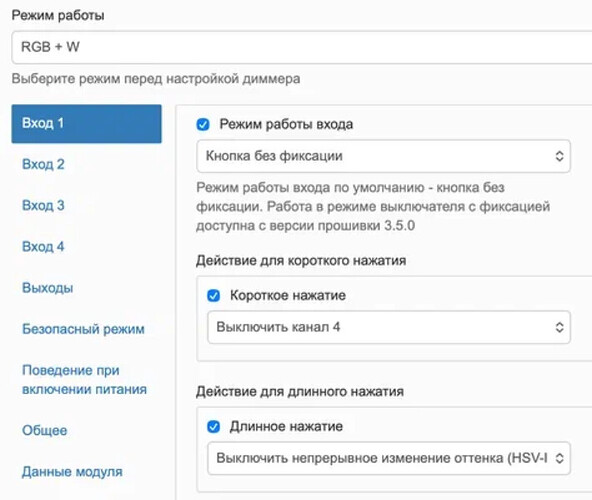This screenshot has width=592, height=500.
Task: Click the Режим работы входа label text
Action: pos(286,124)
